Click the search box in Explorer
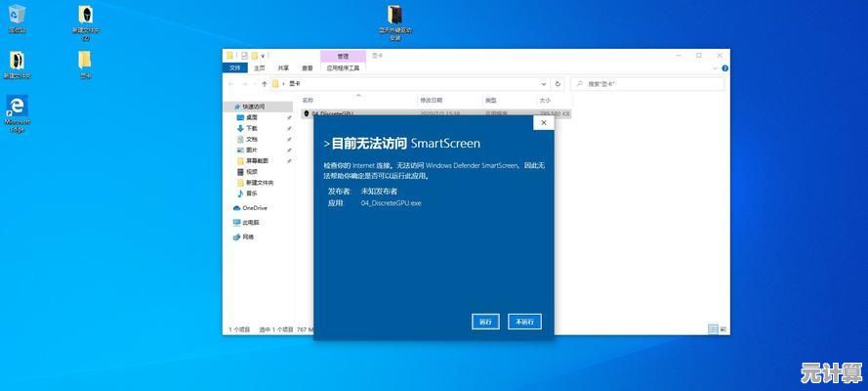 pyautogui.click(x=649, y=84)
